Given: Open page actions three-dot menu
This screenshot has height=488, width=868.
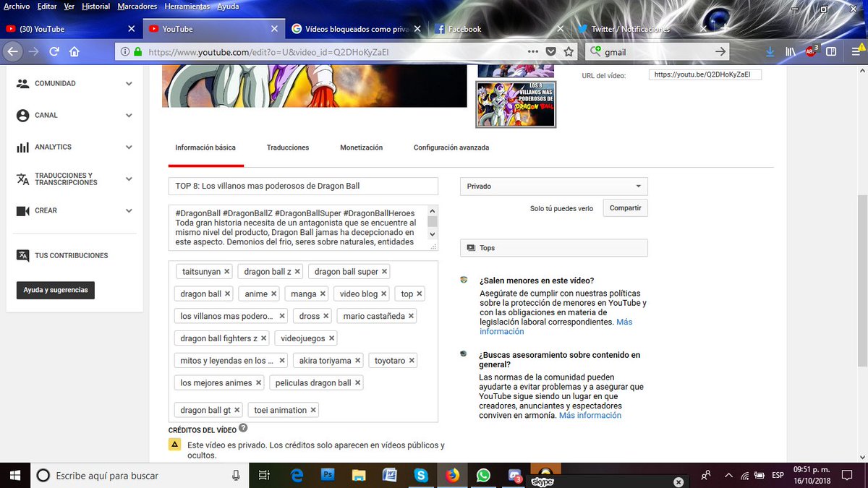Looking at the screenshot, I should click(x=532, y=51).
